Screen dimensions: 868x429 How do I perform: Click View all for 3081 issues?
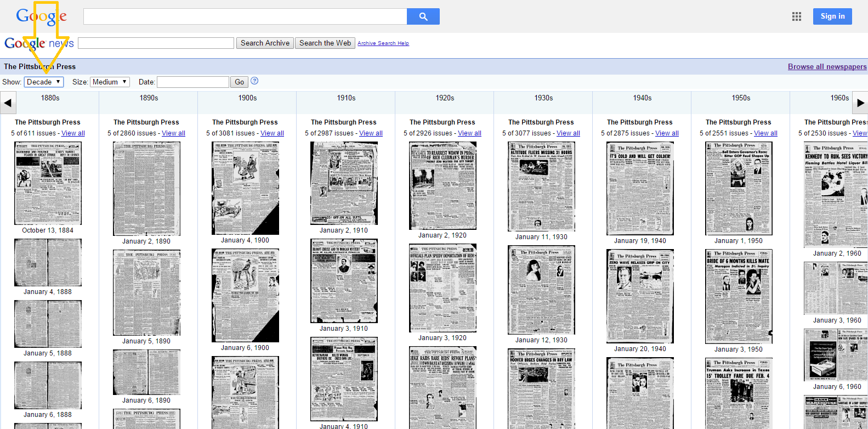pos(272,133)
